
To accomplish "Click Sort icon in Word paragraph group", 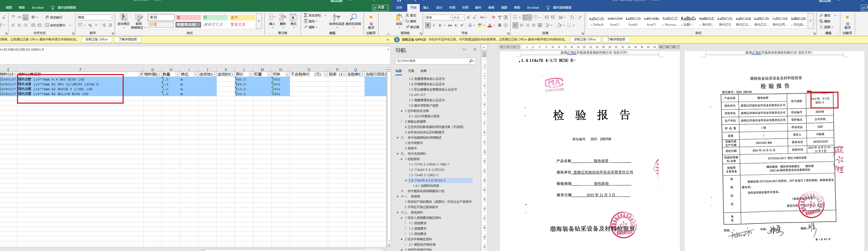I will click(572, 17).
